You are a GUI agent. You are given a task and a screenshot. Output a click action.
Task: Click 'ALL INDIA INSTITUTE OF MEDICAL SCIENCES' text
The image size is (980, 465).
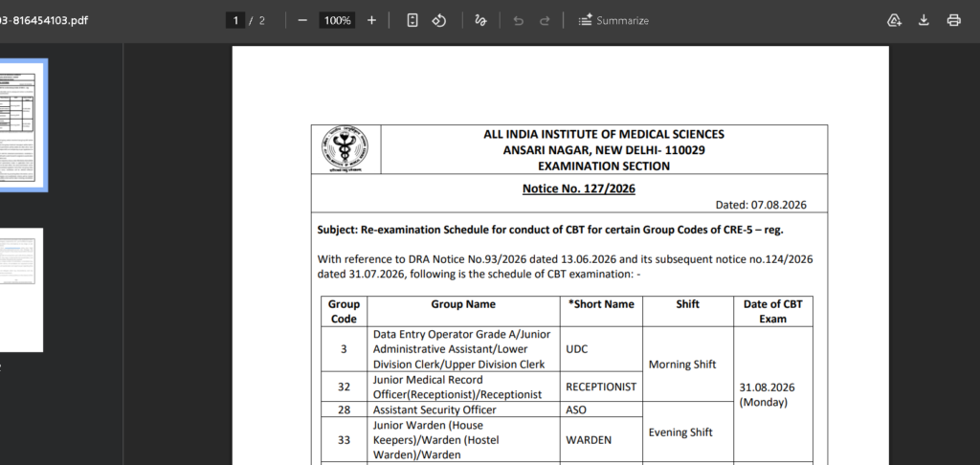(x=604, y=134)
